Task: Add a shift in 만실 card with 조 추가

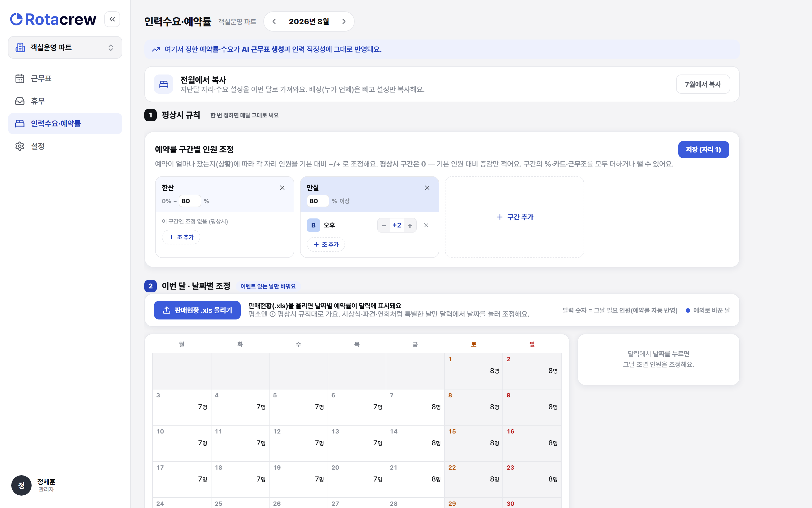Action: point(326,244)
